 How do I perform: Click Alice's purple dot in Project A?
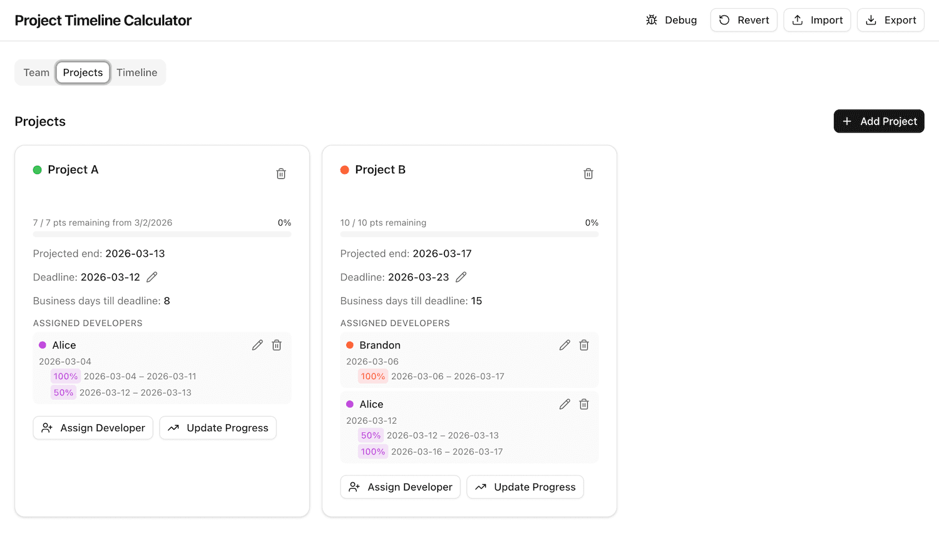[x=42, y=345]
